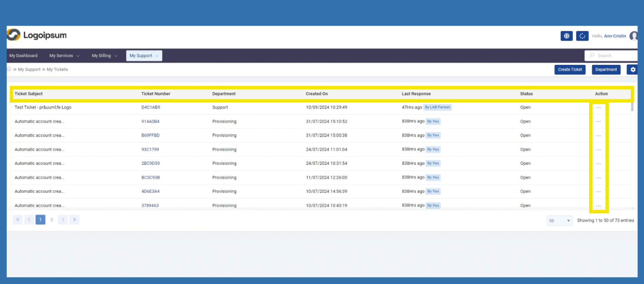Open the entries-per-page dropdown showing 50
This screenshot has width=644, height=284.
coord(559,220)
